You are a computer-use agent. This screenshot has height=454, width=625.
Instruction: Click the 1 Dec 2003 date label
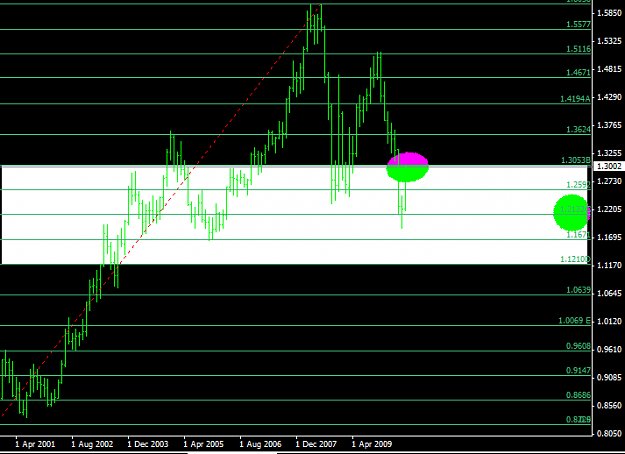coord(148,444)
